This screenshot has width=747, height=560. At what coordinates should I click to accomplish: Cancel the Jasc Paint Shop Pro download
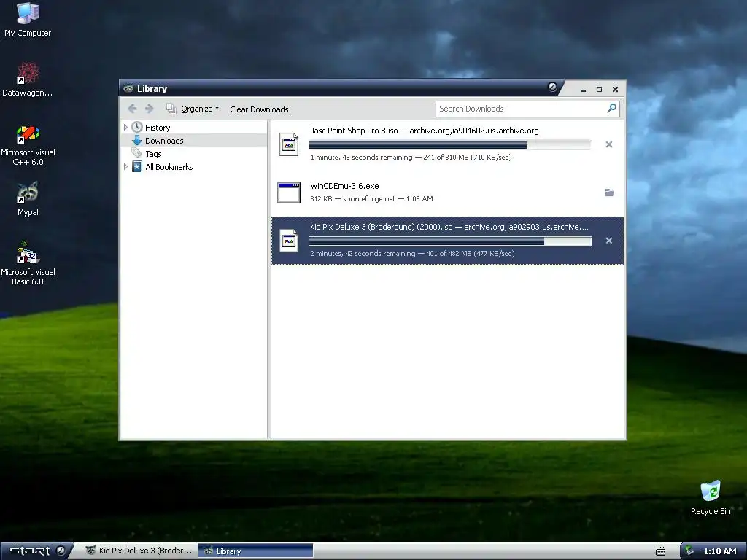pyautogui.click(x=609, y=144)
